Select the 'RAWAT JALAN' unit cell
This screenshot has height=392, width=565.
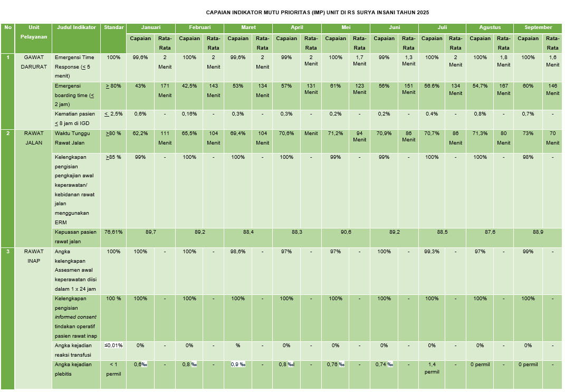coord(34,138)
